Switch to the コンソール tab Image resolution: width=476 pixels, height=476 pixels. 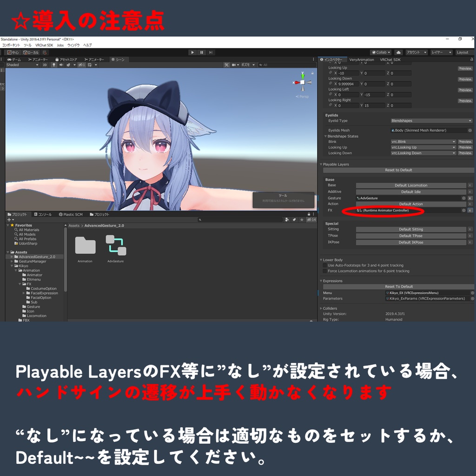(x=43, y=215)
